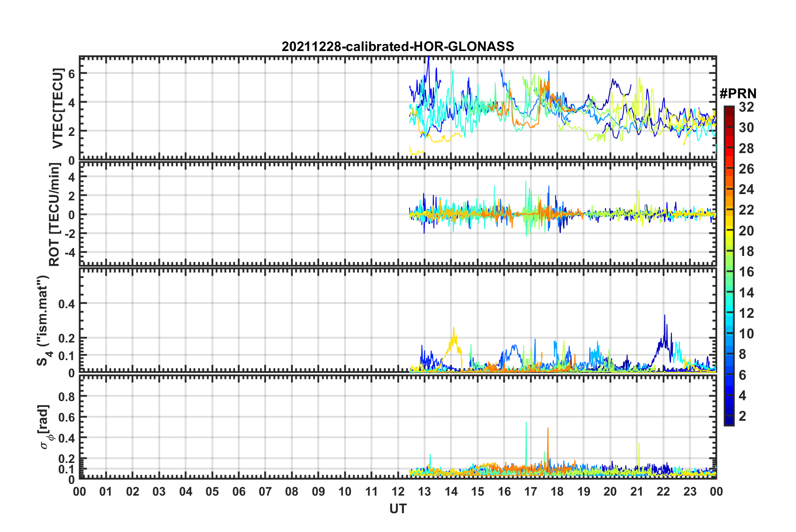Click the σφ[rad] y-axis label
The height and width of the screenshot is (532, 796).
(45, 427)
